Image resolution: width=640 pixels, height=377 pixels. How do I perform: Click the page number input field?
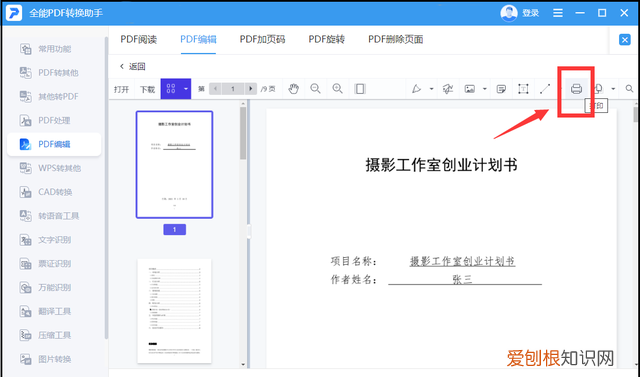233,89
